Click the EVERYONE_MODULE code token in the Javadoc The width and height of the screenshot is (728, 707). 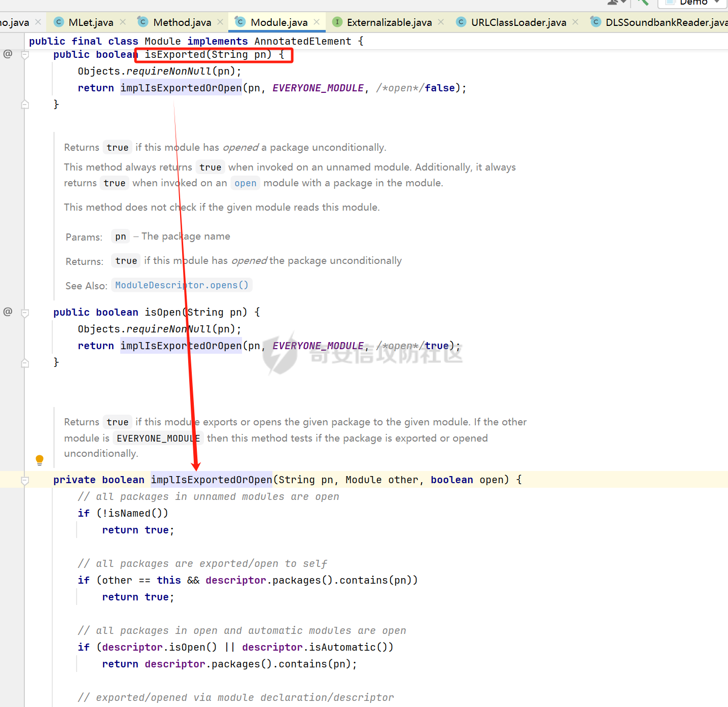click(158, 439)
